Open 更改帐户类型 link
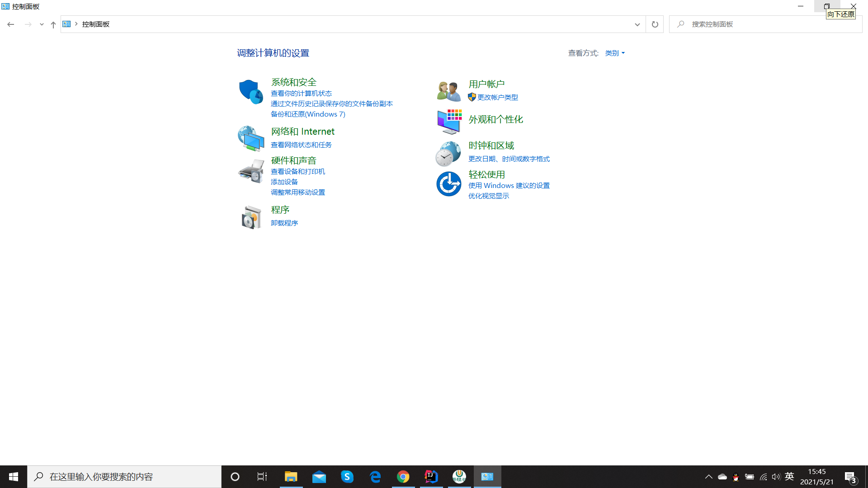 (497, 97)
